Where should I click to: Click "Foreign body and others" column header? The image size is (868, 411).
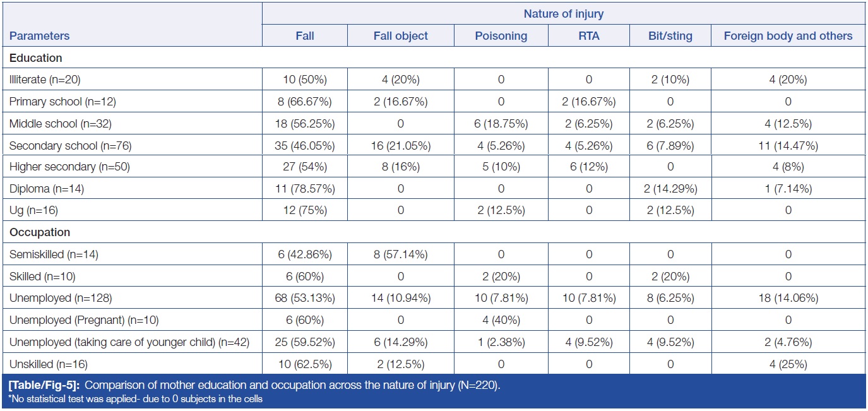coord(788,36)
